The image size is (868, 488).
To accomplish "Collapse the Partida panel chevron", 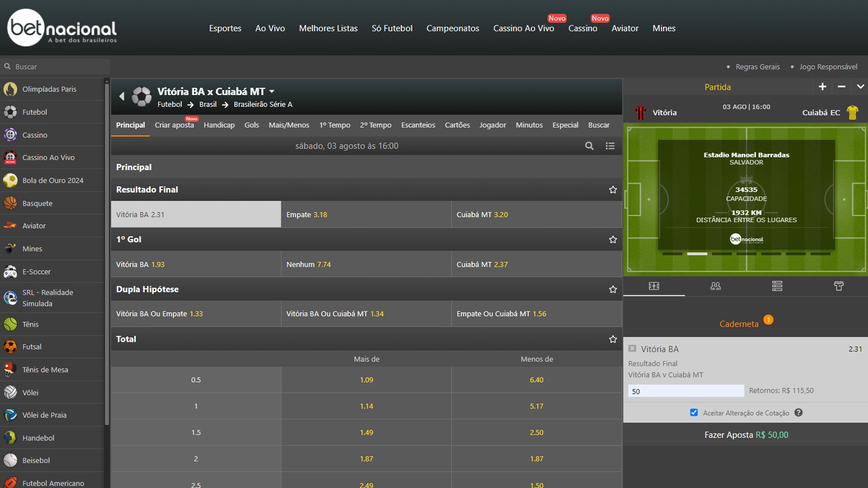I will click(x=860, y=86).
